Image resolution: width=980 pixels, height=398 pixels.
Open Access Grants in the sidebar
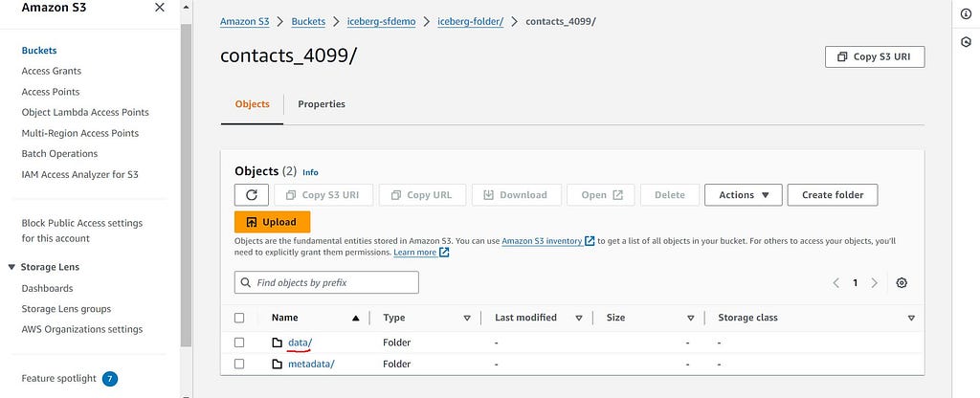point(52,71)
